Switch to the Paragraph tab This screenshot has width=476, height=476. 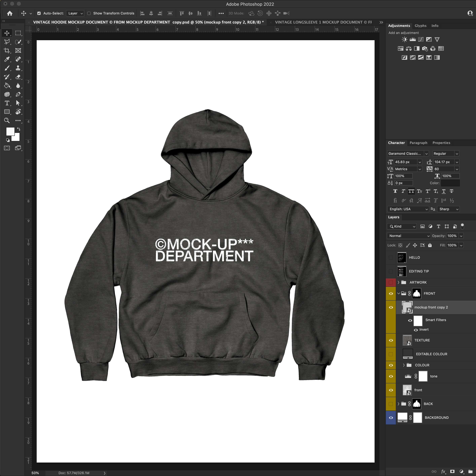click(418, 143)
